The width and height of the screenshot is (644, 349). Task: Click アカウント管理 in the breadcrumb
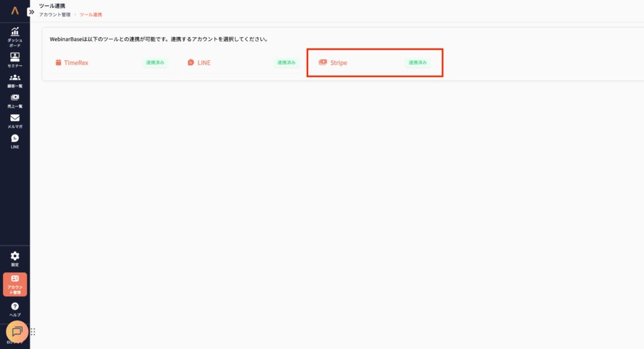(x=55, y=14)
